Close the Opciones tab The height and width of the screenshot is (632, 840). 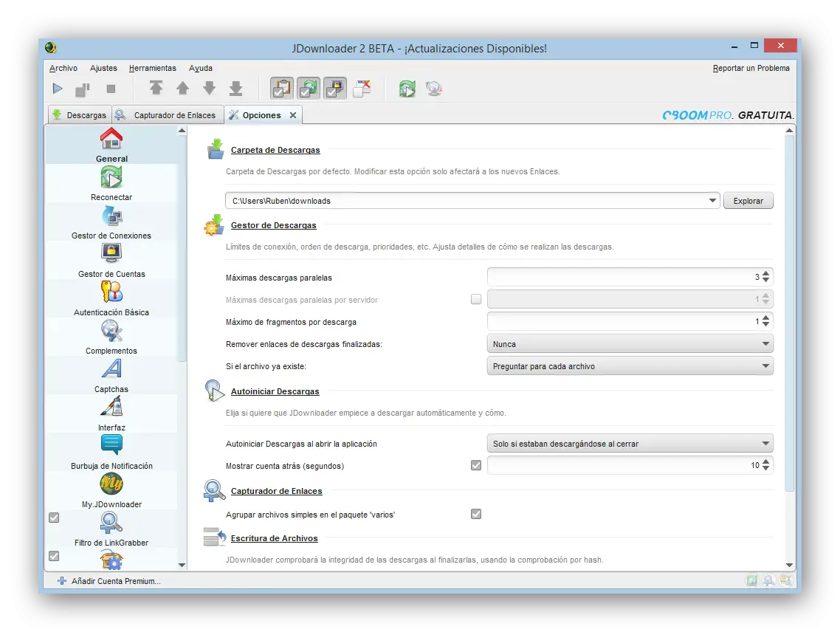[x=293, y=115]
